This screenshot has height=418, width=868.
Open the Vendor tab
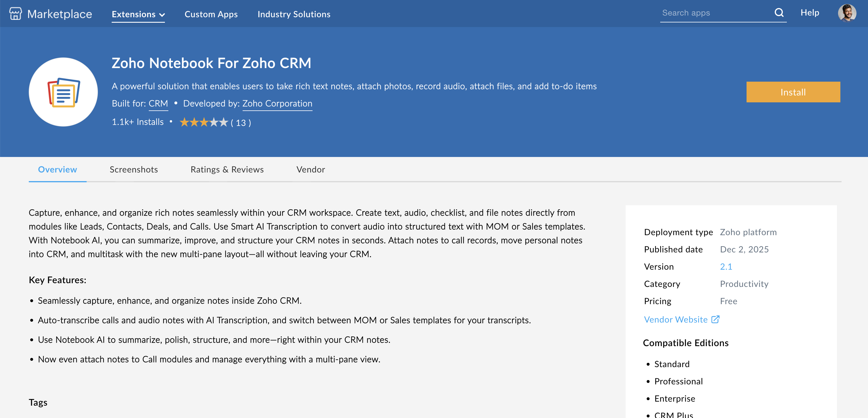coord(311,169)
